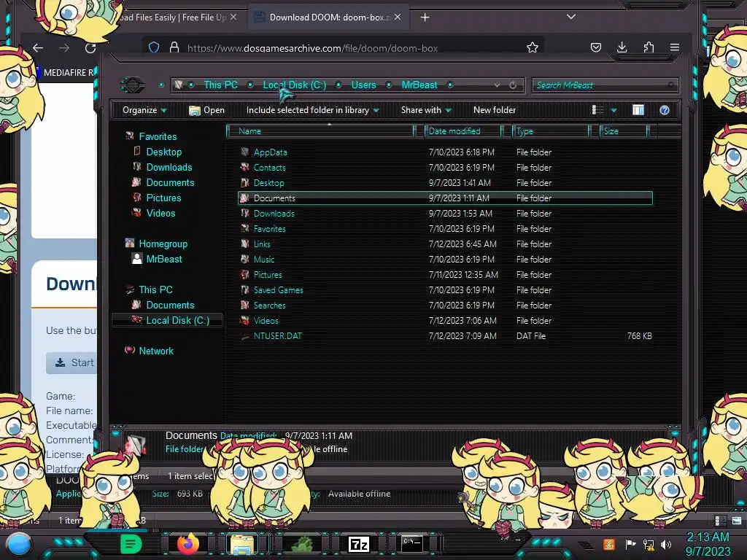Screen dimensions: 747x560
Task: Toggle the preview pane icon
Action: [638, 110]
